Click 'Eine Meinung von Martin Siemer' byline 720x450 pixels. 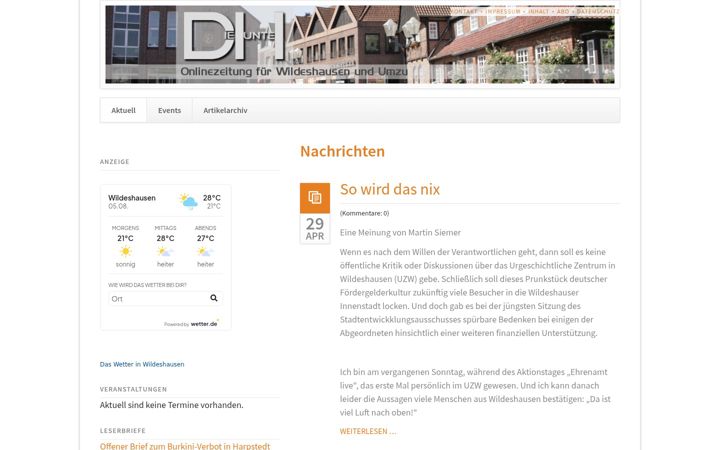(x=400, y=232)
